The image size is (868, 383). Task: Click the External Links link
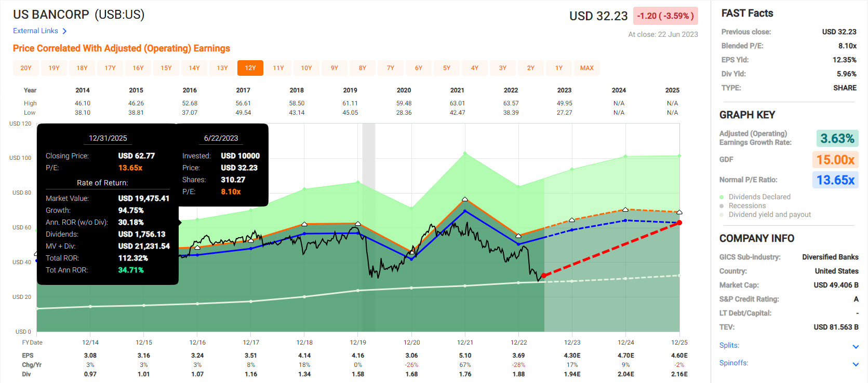point(35,31)
